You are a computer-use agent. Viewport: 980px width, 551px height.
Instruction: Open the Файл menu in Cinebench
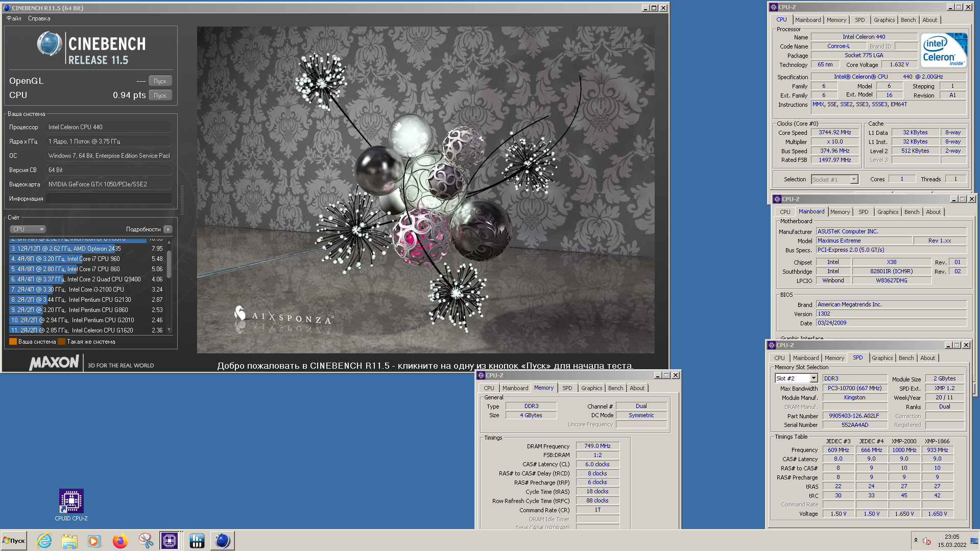click(14, 18)
